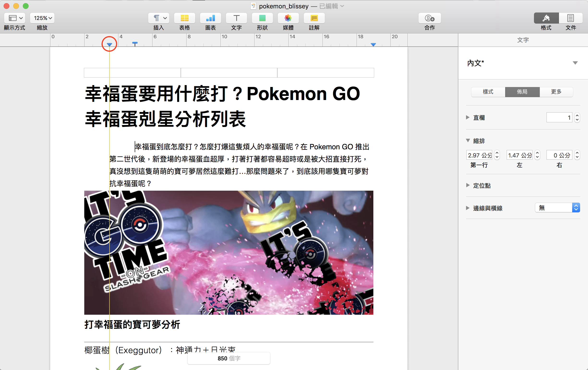Toggle the 格式 format inspector

[546, 18]
